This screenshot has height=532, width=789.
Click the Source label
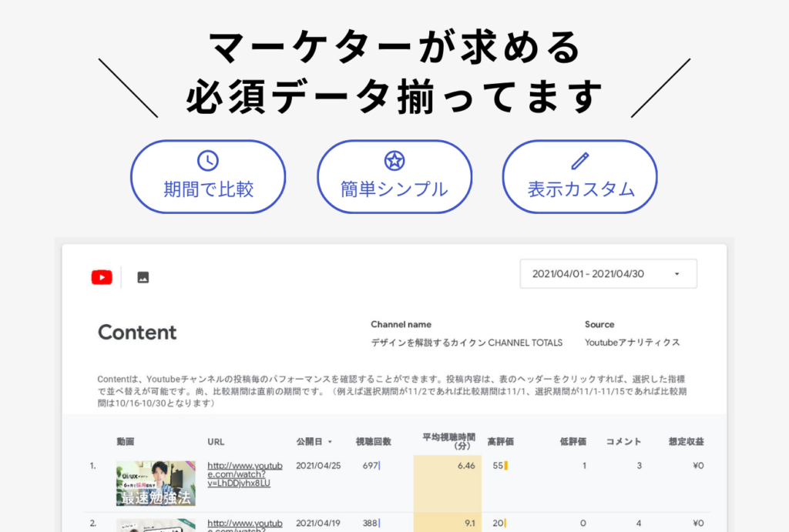tap(599, 324)
